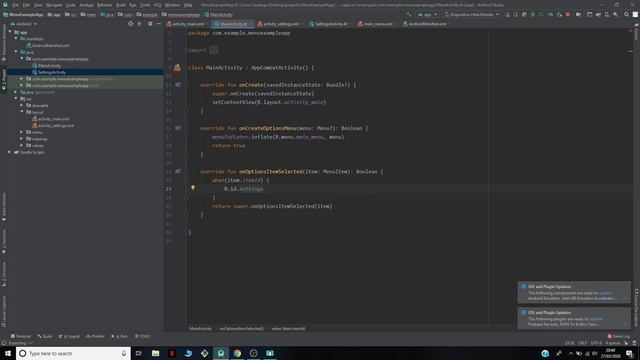Click Attach Debugger to process icon

(x=559, y=14)
